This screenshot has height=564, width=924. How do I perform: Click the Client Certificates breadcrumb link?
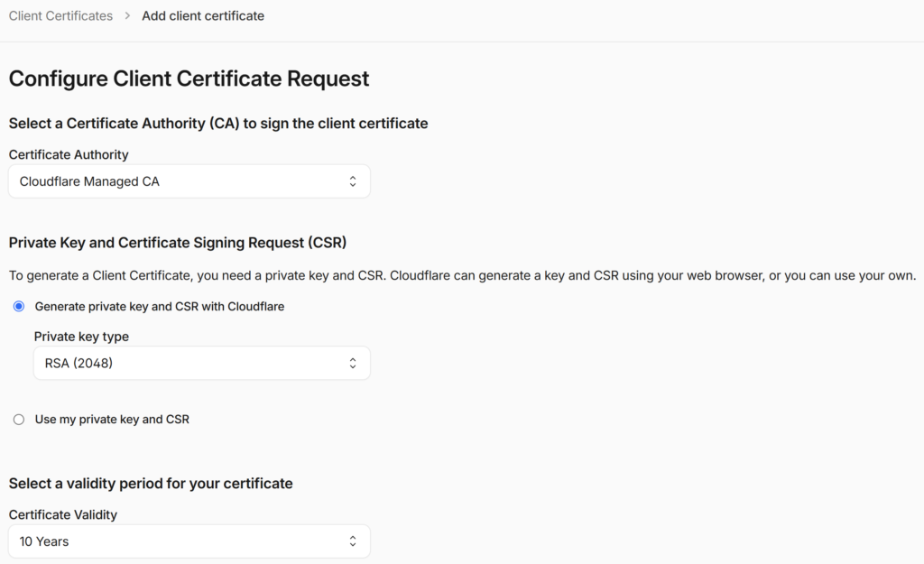point(60,16)
